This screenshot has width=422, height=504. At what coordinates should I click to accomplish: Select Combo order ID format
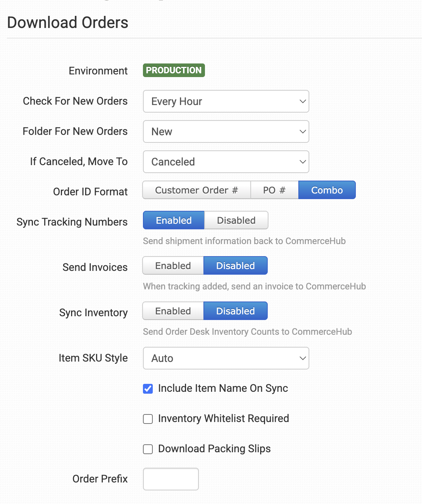(x=327, y=190)
